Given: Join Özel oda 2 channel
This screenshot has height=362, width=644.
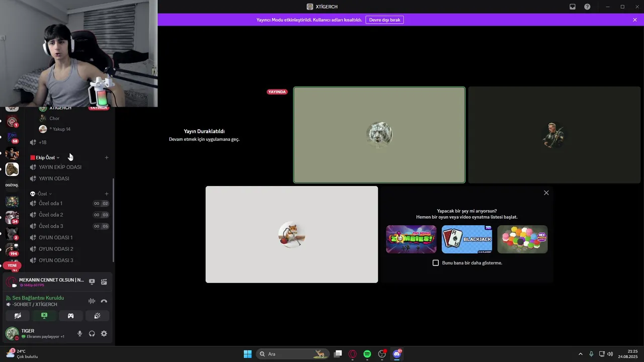Looking at the screenshot, I should point(69,215).
